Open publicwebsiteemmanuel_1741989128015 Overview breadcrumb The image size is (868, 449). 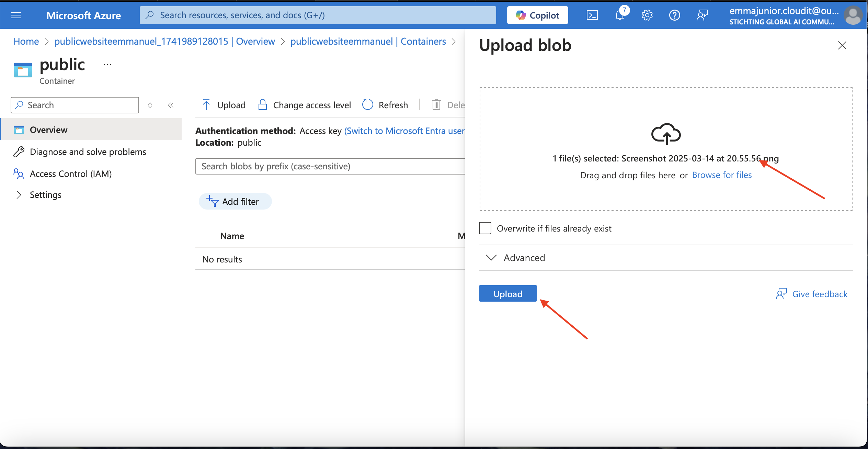(164, 41)
